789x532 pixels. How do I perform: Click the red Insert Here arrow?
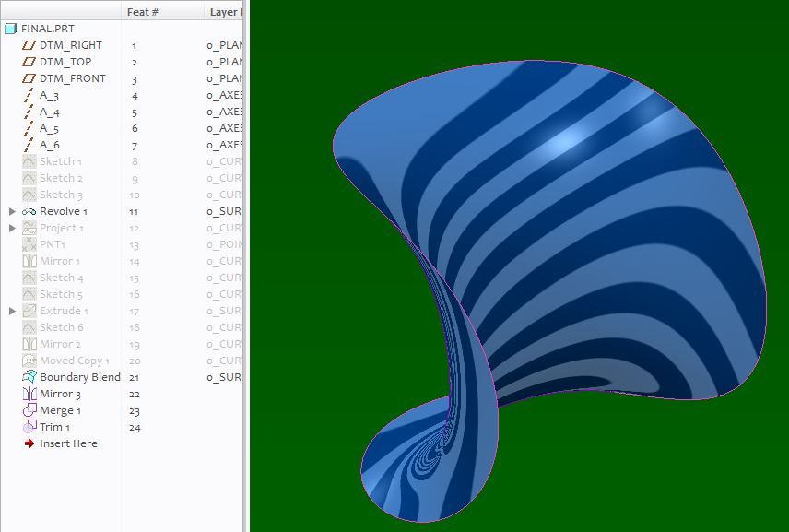click(29, 443)
